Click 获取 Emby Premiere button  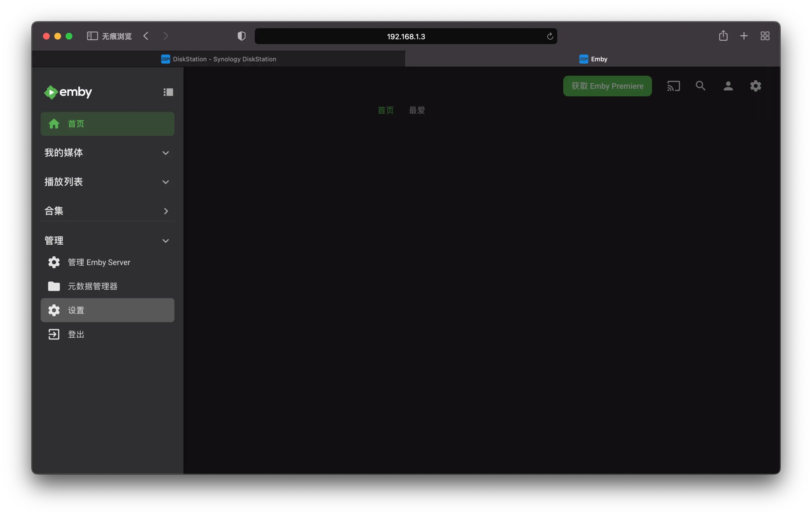[x=607, y=86]
